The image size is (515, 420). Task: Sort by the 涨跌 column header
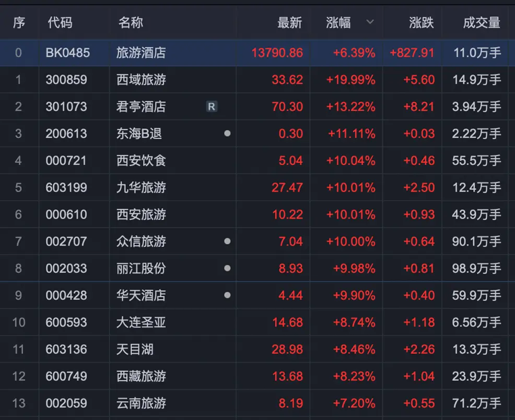click(x=422, y=22)
